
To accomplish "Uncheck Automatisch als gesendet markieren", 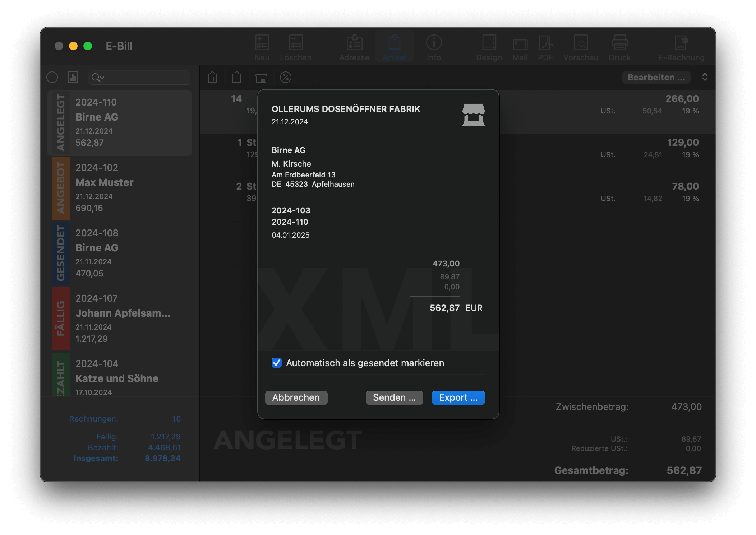I will point(277,363).
